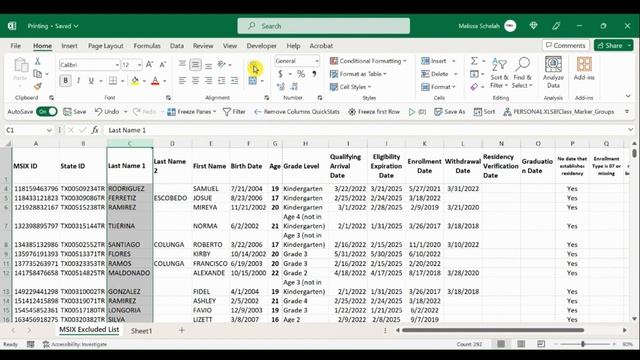Click the Search box
640x360 pixels.
tap(324, 26)
